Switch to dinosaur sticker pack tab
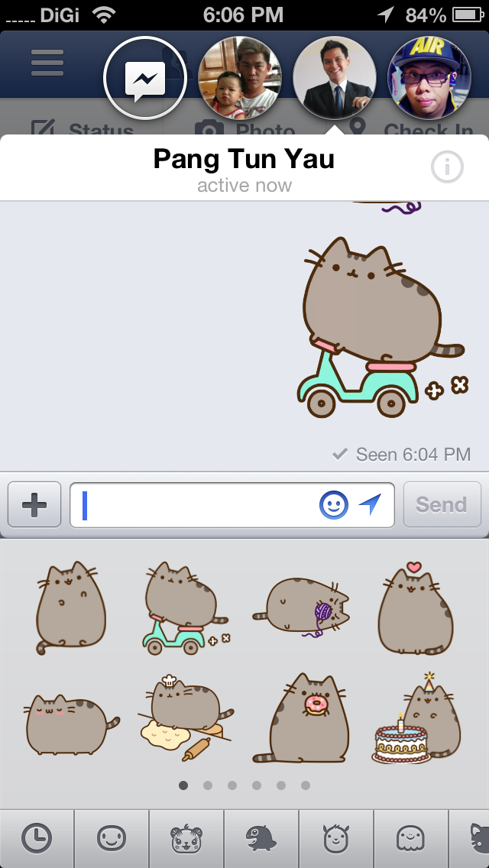This screenshot has height=868, width=489. 261,838
